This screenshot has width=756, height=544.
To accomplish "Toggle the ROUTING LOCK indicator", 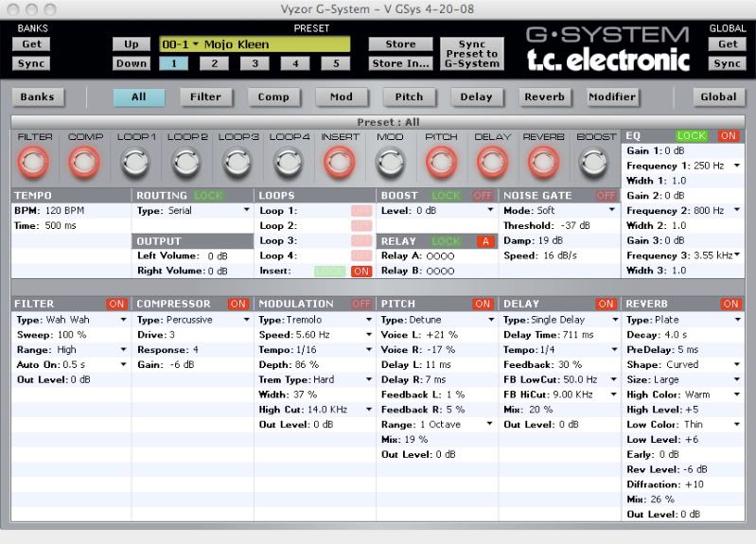I will [208, 195].
